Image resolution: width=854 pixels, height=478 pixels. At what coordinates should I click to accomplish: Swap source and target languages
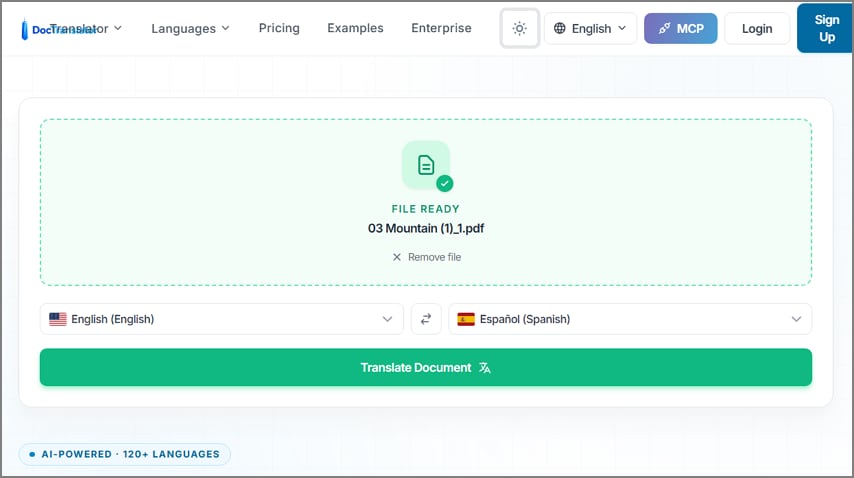click(426, 319)
